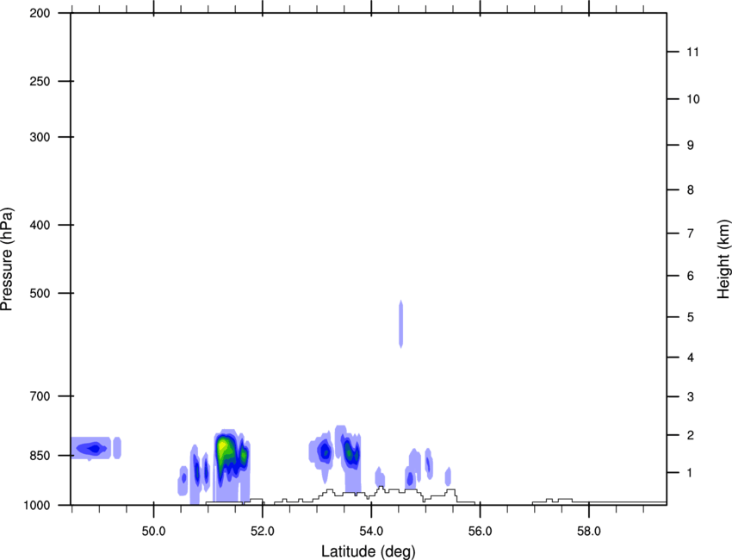Viewport: 732px width, 560px height.
Task: Click the blue contour blob left of latitude 50
Action: [91, 448]
